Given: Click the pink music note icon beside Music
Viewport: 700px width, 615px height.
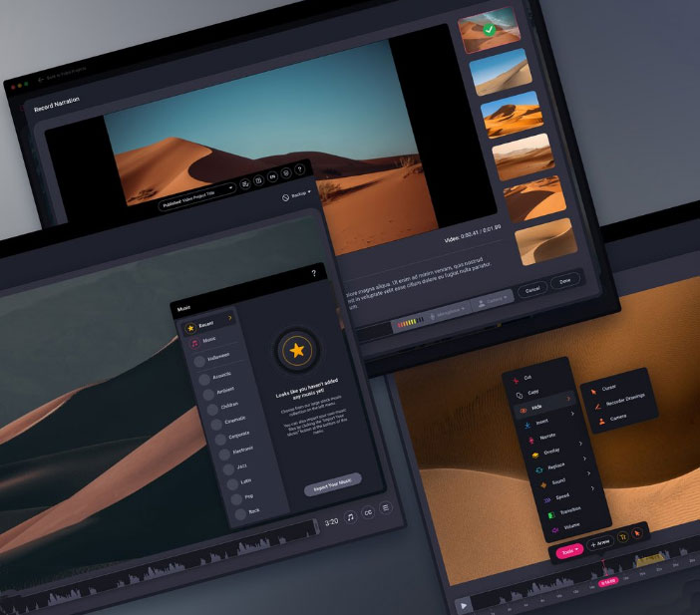Looking at the screenshot, I should tap(194, 343).
